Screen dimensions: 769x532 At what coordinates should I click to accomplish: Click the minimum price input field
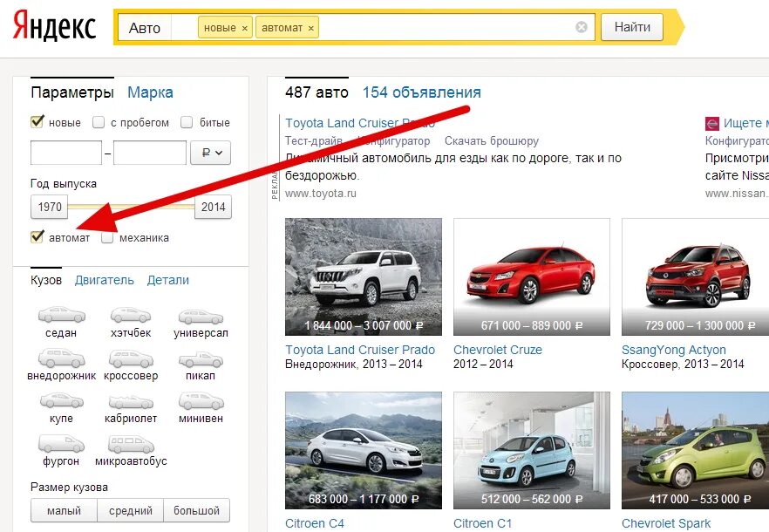(66, 153)
